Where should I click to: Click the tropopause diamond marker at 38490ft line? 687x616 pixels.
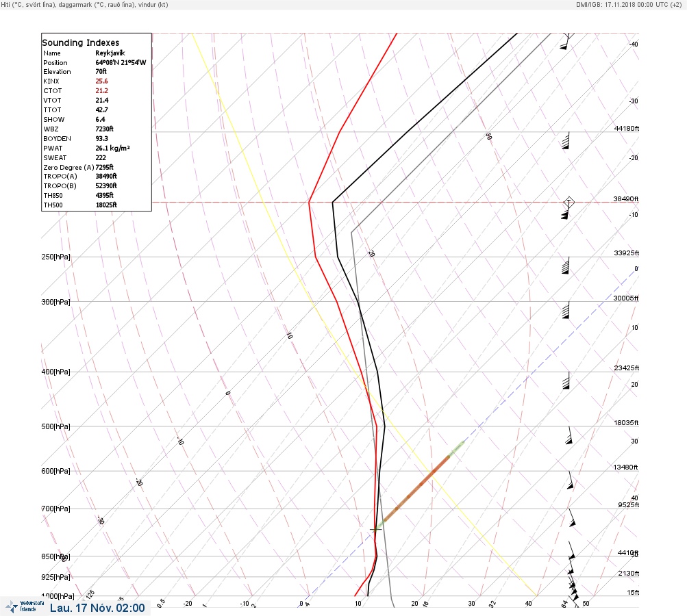coord(569,202)
